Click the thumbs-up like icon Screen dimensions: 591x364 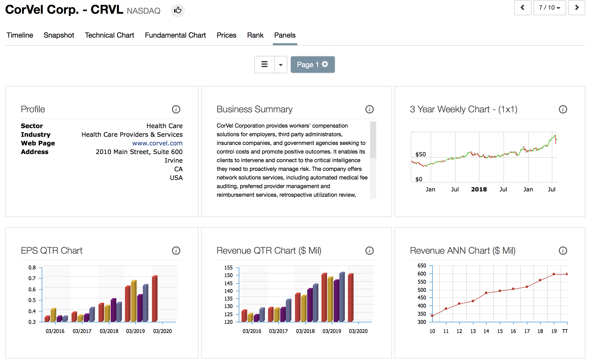(x=178, y=10)
